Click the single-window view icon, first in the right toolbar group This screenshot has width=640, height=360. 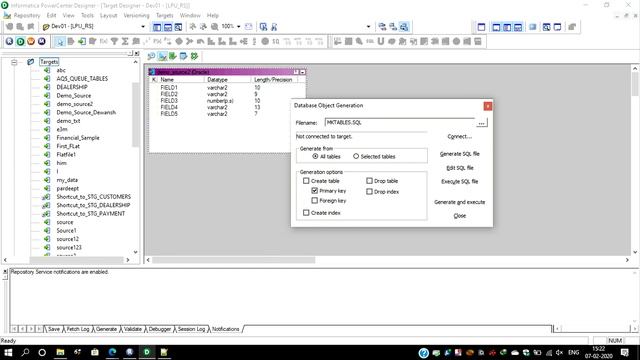(x=481, y=27)
